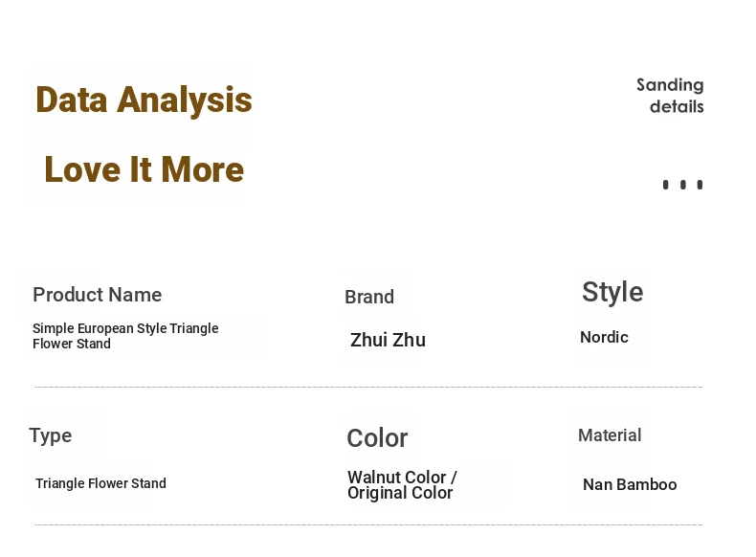Click the dashed divider below Brand row
This screenshot has height=557, width=756.
coord(368,387)
